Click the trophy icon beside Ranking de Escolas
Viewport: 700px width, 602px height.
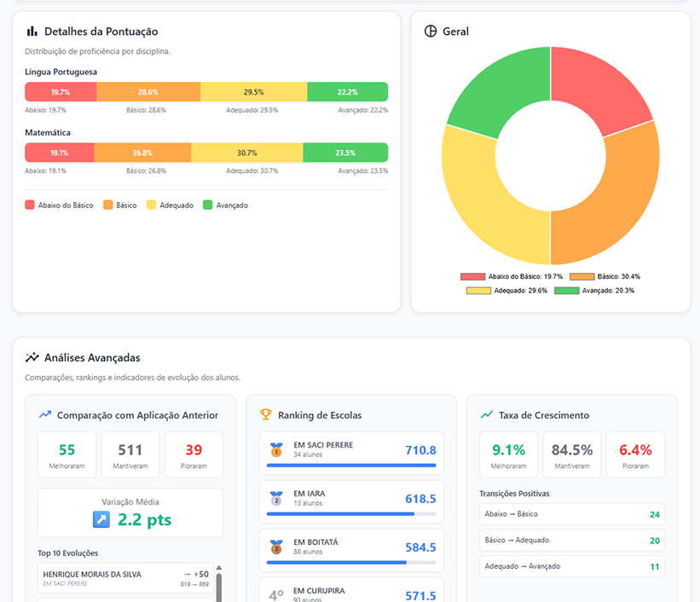point(266,414)
